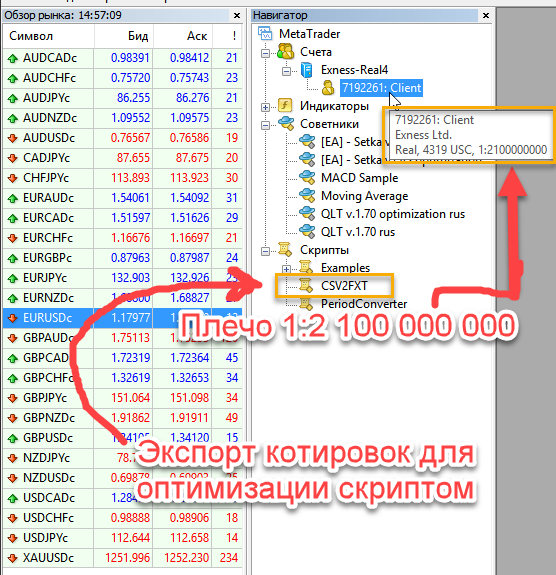This screenshot has height=575, width=556.
Task: Select the GBPJPYc symbol row
Action: point(122,398)
